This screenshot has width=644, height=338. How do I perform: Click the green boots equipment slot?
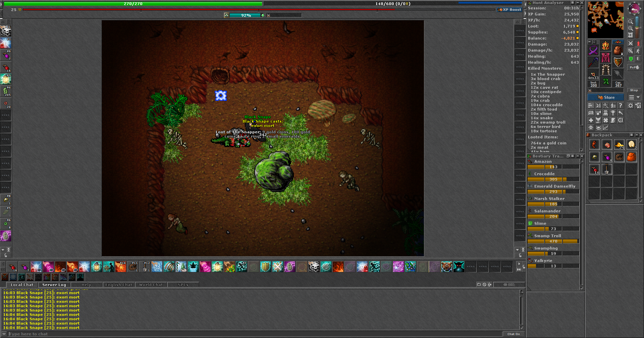(x=605, y=81)
